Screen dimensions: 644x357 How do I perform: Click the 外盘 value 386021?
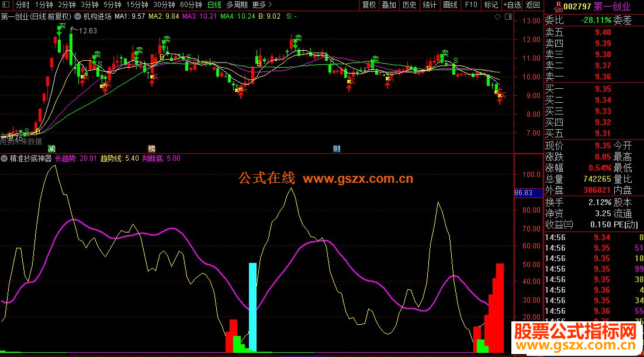(597, 190)
